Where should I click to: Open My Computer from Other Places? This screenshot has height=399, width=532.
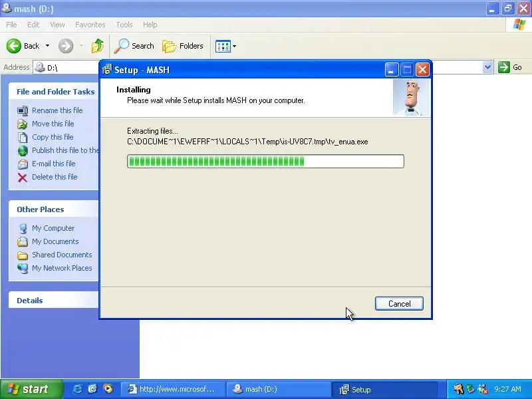click(x=53, y=228)
